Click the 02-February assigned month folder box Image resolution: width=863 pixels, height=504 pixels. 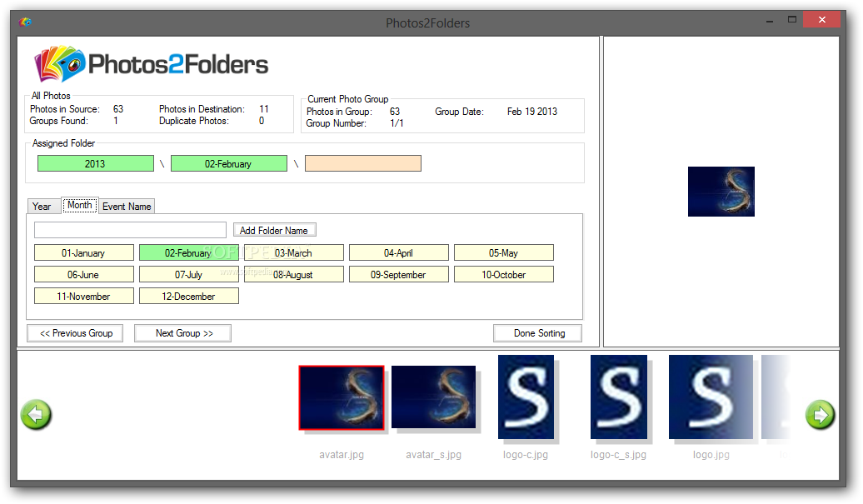click(x=229, y=163)
